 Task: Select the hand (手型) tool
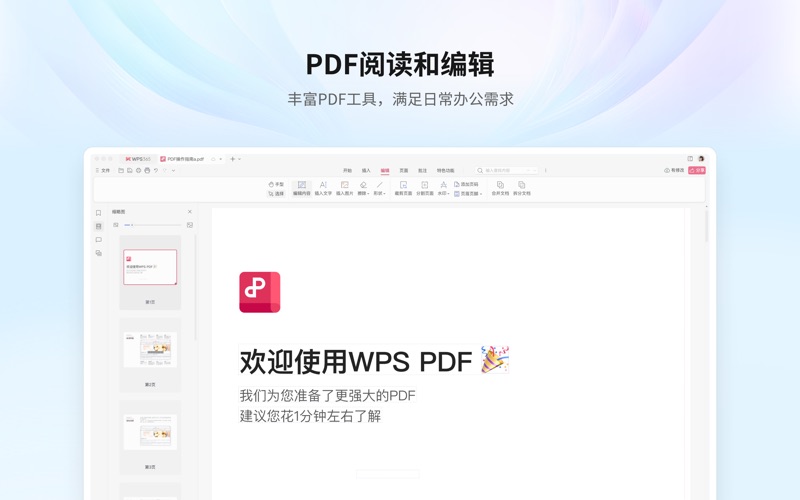[x=276, y=184]
